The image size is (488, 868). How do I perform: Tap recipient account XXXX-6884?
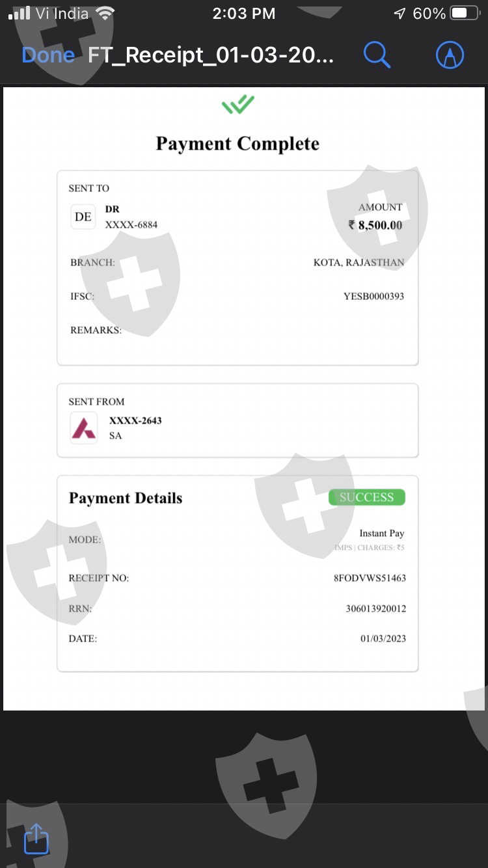(131, 224)
